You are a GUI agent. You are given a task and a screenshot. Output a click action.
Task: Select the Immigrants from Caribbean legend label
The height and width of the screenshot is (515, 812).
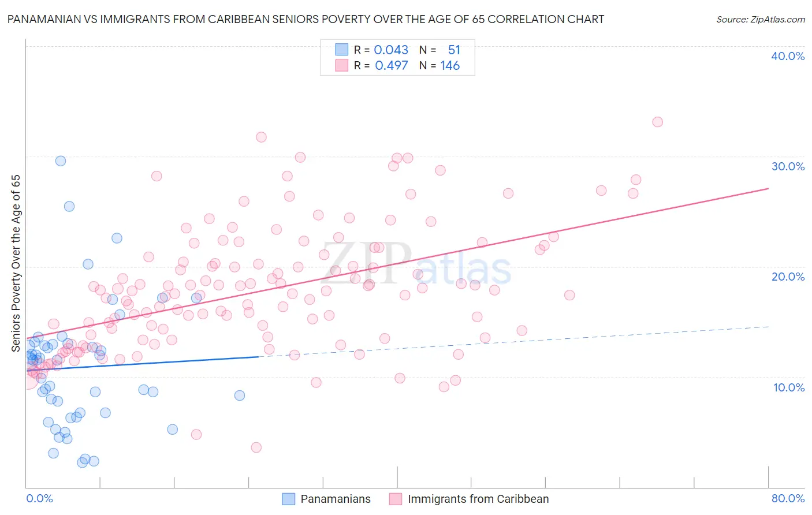coord(478,499)
